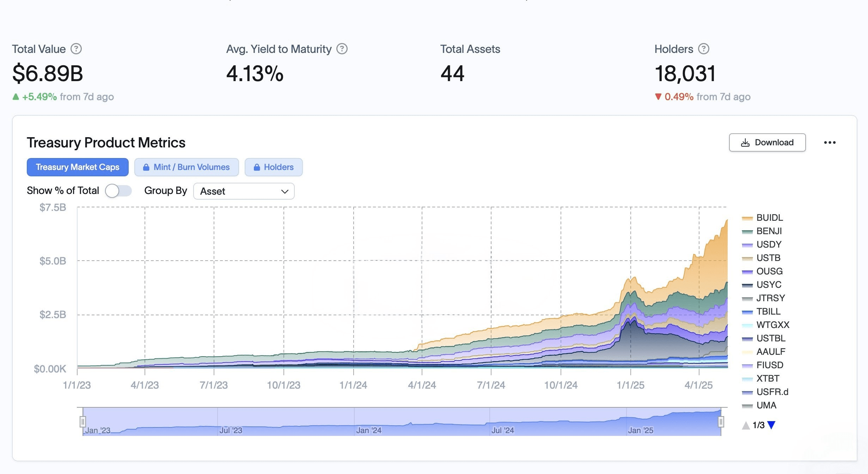Screen dimensions: 868x474
Task: Click the Holders help question icon
Action: (x=704, y=49)
